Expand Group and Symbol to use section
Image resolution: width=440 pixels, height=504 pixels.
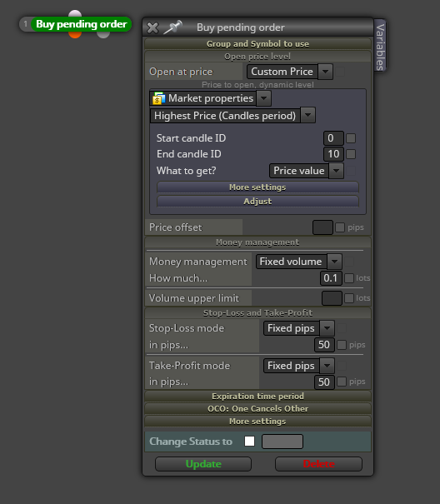tap(258, 43)
